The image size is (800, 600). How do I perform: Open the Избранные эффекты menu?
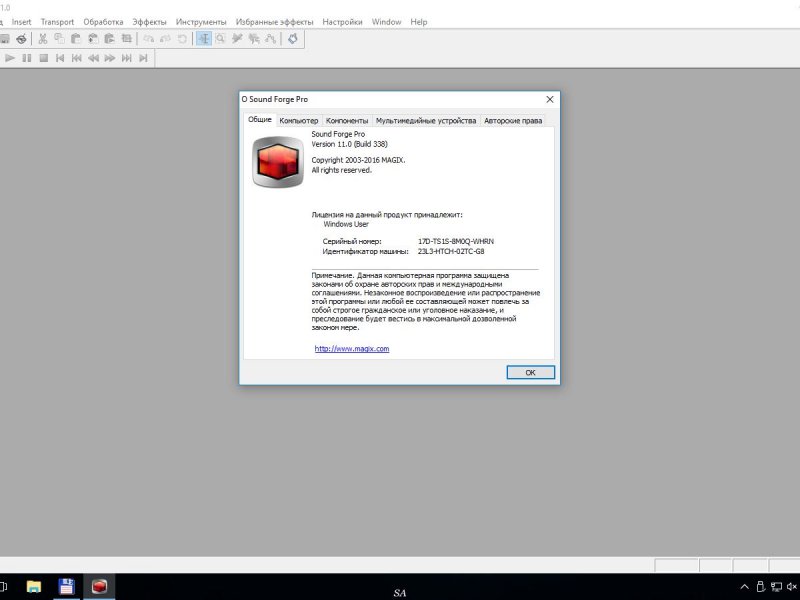[274, 22]
